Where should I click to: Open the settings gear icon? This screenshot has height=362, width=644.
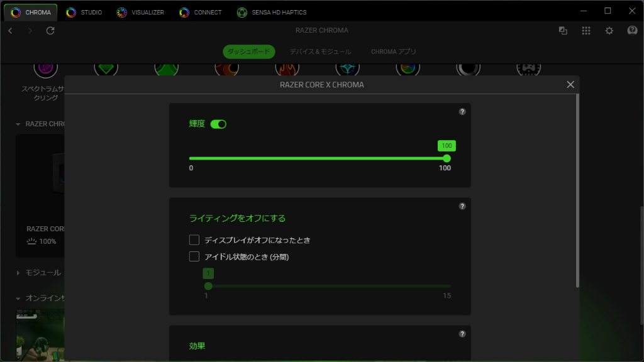click(x=609, y=30)
